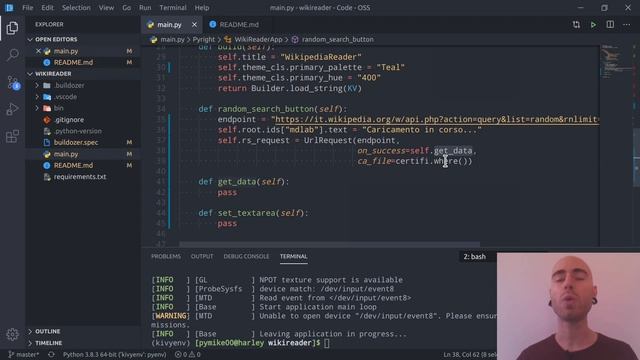Screen dimensions: 640x360
Task: Select Python 3.8.3 interpreter in status bar
Action: click(114, 354)
